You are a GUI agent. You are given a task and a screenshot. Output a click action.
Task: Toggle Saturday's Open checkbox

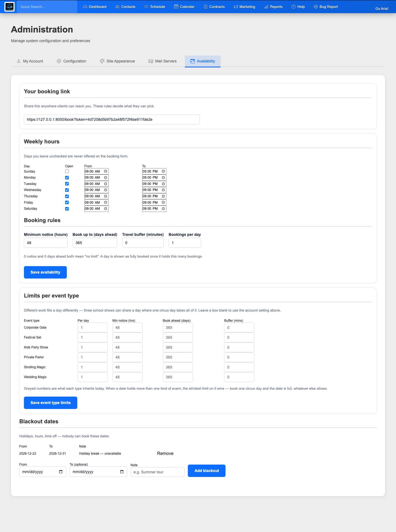tap(67, 209)
